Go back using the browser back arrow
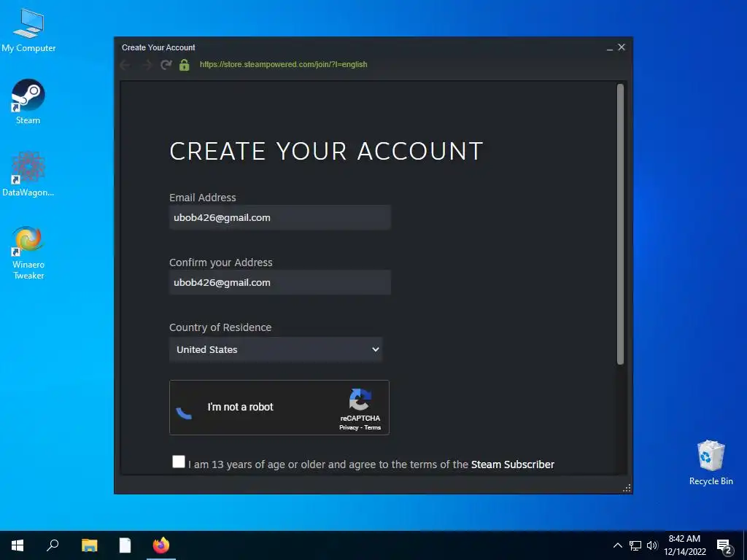The image size is (747, 560). click(125, 65)
